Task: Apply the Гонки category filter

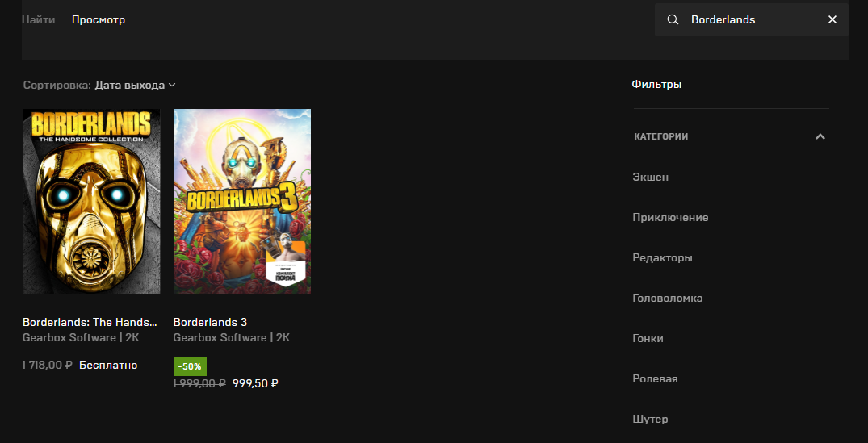Action: (648, 338)
